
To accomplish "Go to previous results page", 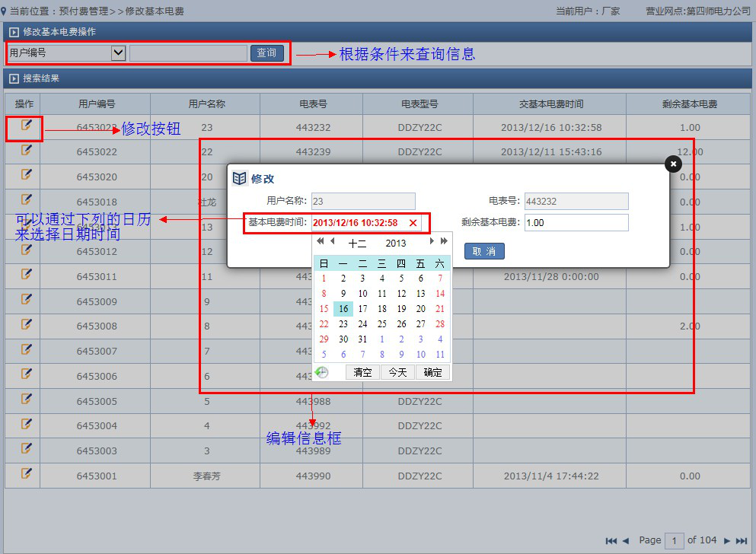I will 625,541.
